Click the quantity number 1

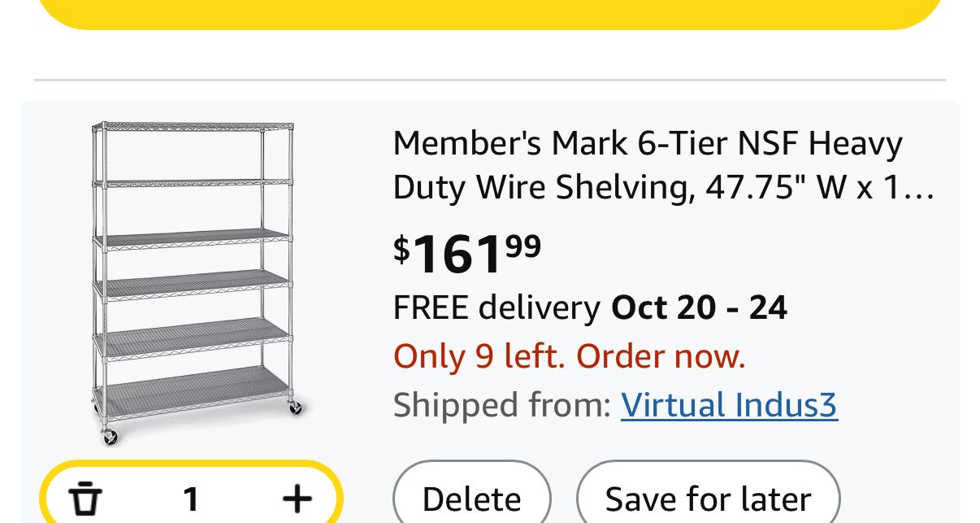pyautogui.click(x=191, y=499)
